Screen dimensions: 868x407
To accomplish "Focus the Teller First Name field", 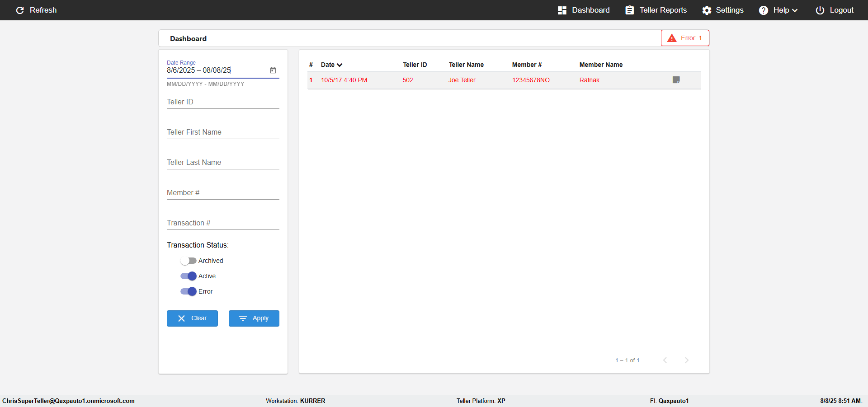I will (x=223, y=132).
